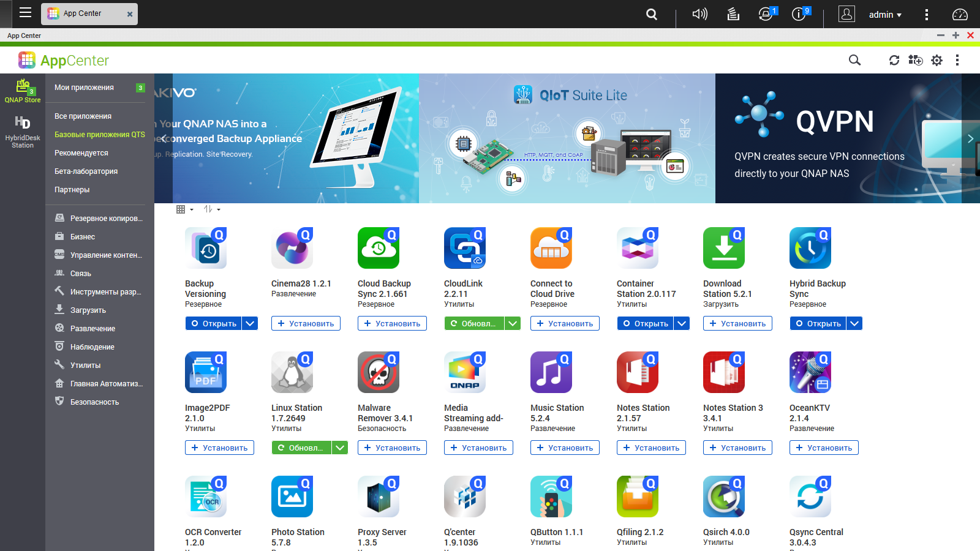Click the manual install icon
Image resolution: width=980 pixels, height=551 pixels.
[915, 60]
